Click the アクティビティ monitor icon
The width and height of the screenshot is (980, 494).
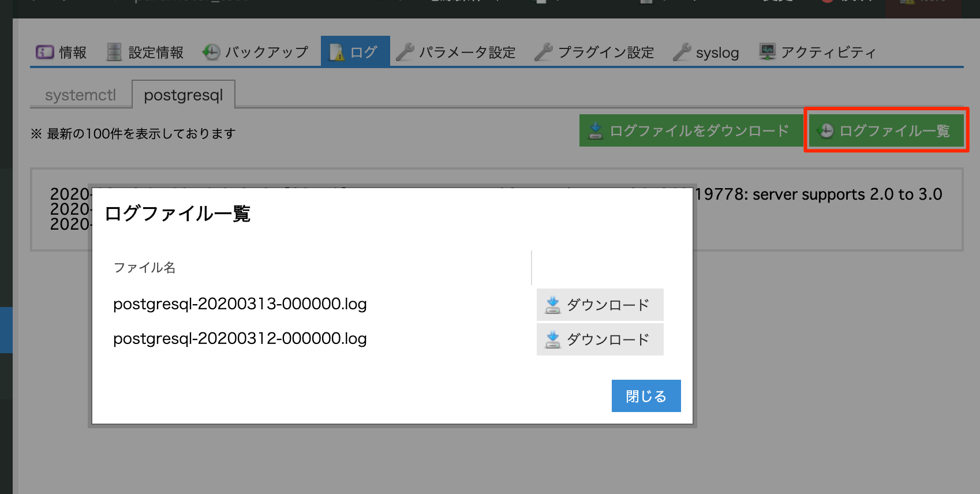[x=767, y=53]
